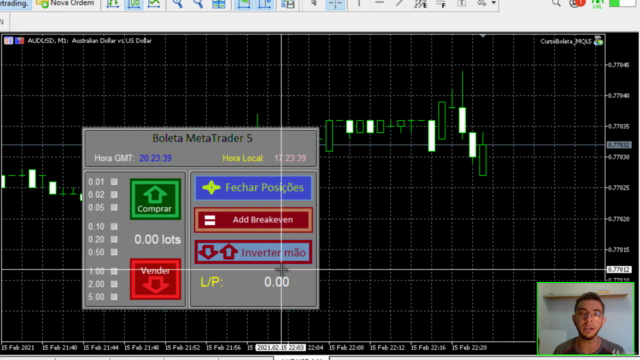Click the chart shift triangle marker at top

tap(483, 36)
